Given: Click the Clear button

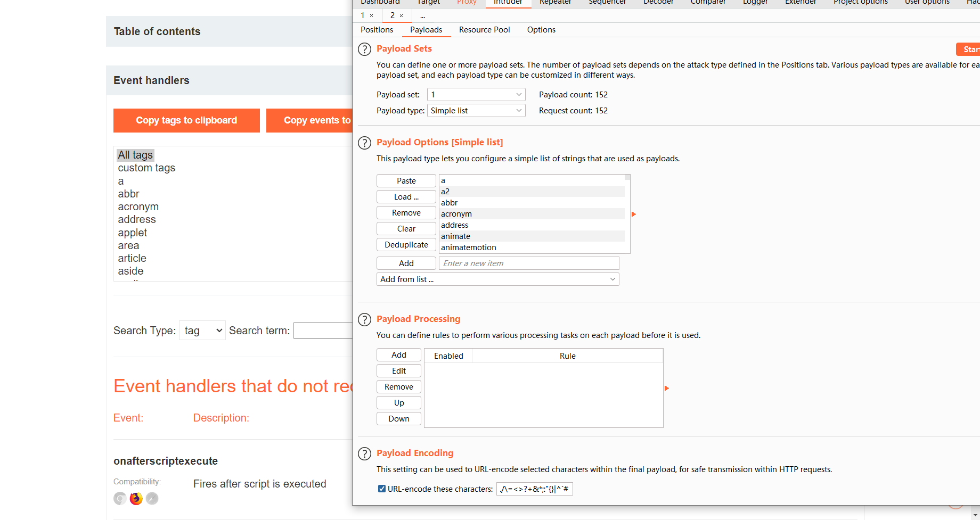Looking at the screenshot, I should click(x=406, y=229).
